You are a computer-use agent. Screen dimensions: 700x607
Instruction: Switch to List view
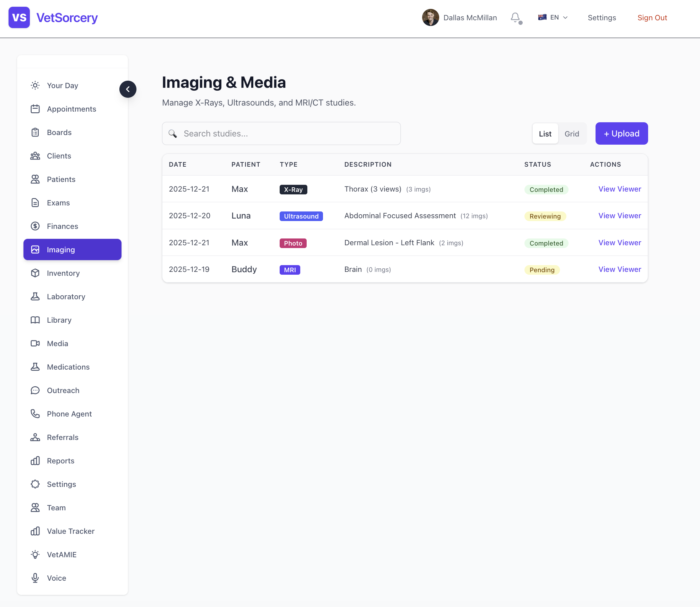pos(545,134)
